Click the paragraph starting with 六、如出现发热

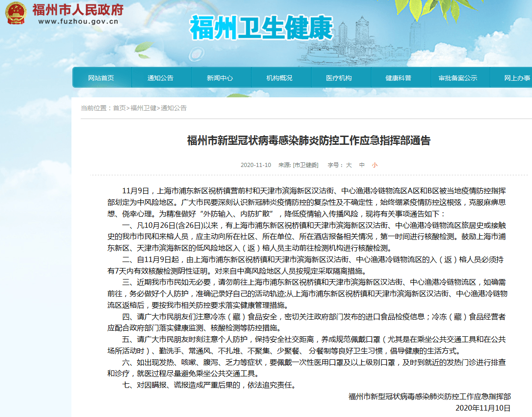coord(307,368)
